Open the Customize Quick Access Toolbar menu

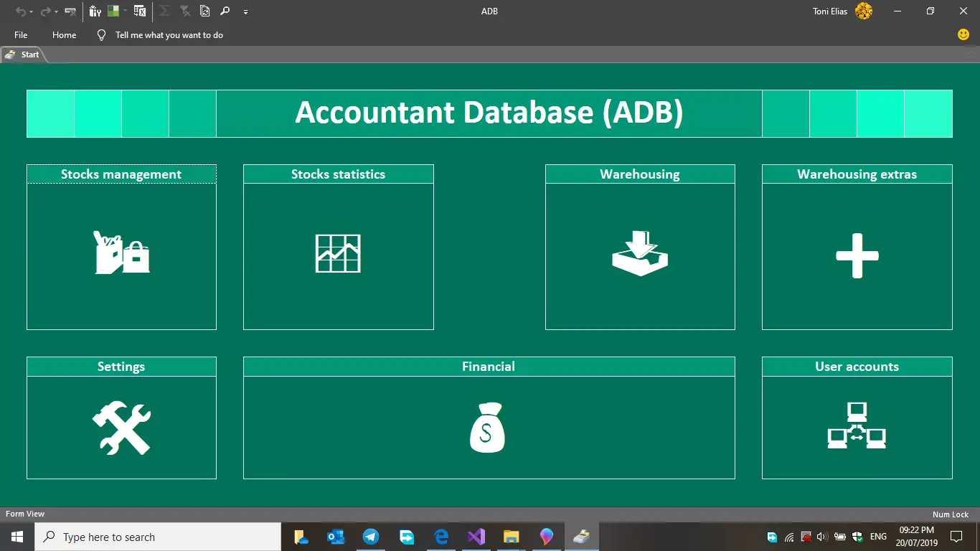pyautogui.click(x=245, y=11)
